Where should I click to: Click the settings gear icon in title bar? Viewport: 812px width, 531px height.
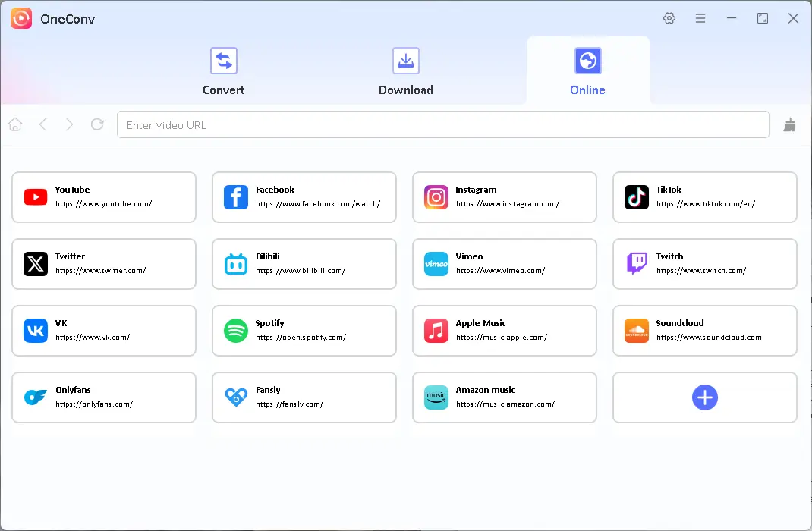(669, 18)
